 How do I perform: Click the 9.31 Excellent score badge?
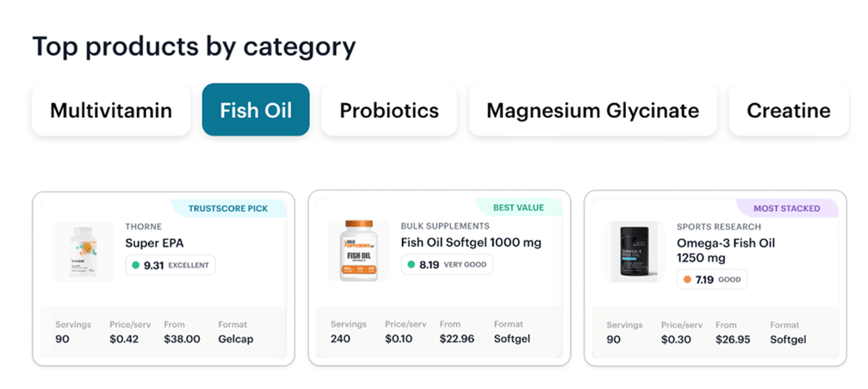point(170,265)
